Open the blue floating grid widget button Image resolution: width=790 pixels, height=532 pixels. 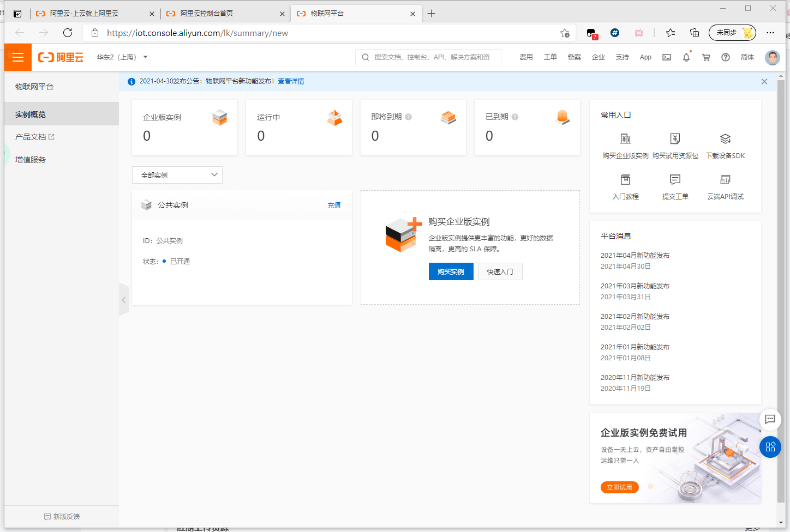(770, 447)
